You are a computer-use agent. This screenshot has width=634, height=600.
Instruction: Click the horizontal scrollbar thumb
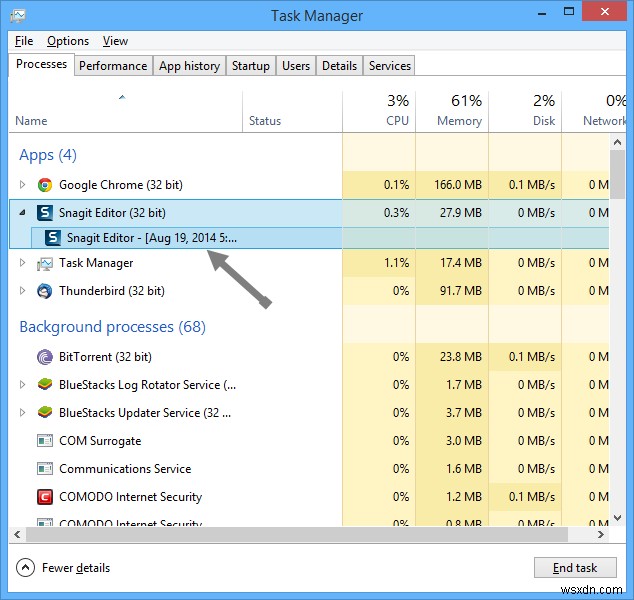click(x=297, y=535)
